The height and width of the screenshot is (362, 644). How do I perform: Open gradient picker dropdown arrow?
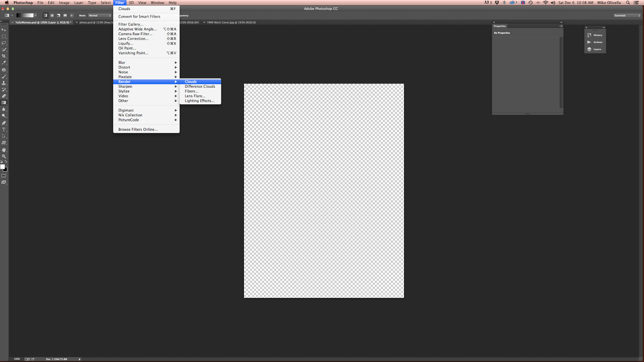tap(35, 15)
